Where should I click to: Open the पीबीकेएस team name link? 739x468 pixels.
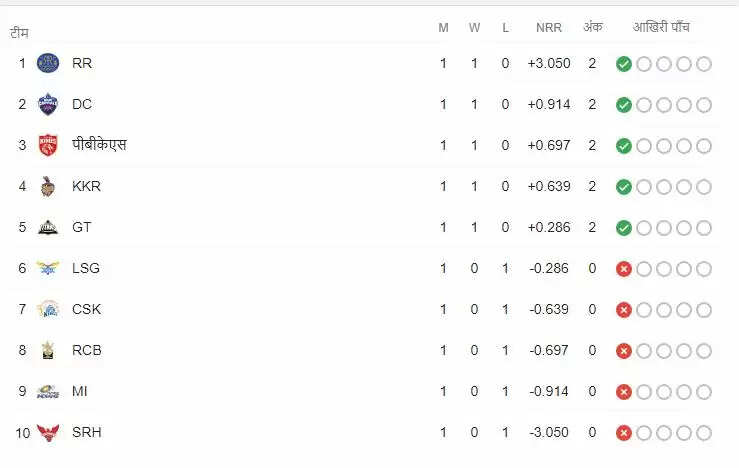click(99, 145)
